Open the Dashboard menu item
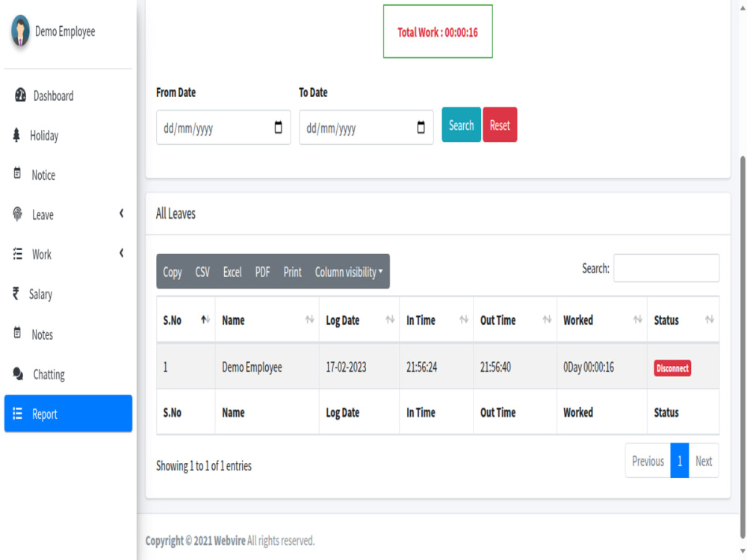The image size is (747, 560). 68,96
